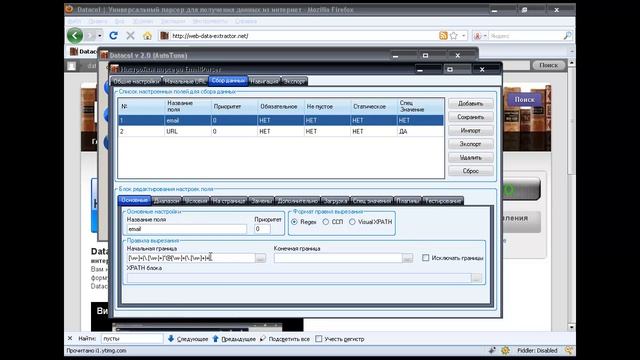Toggle the Учесть регистр checkbox

(x=319, y=339)
